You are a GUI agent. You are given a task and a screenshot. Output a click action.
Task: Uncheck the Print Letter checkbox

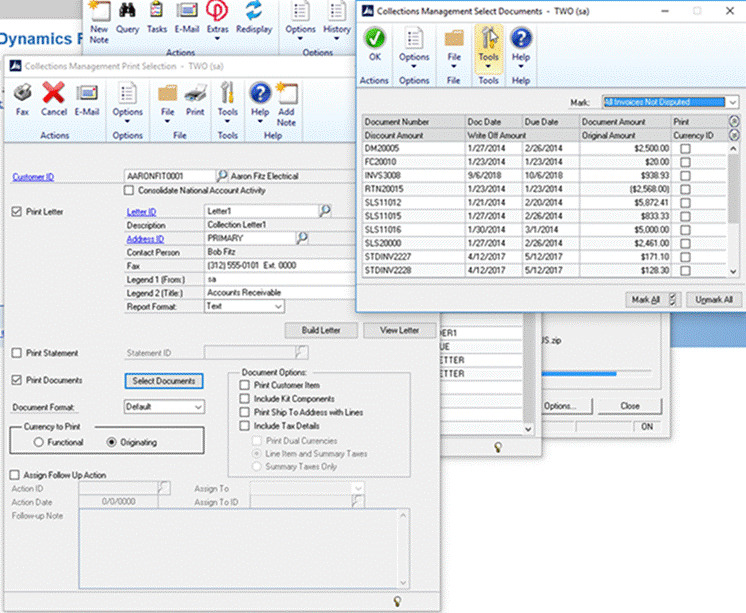point(17,211)
